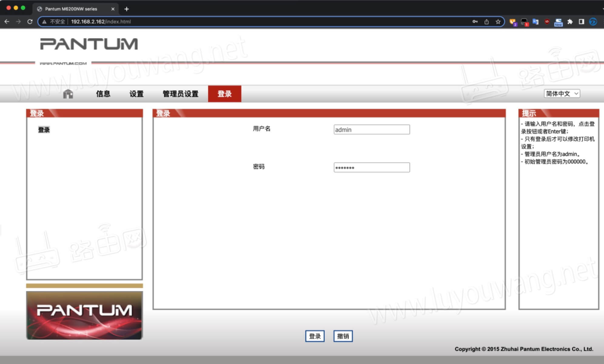Select the active 登录 tab

point(224,94)
